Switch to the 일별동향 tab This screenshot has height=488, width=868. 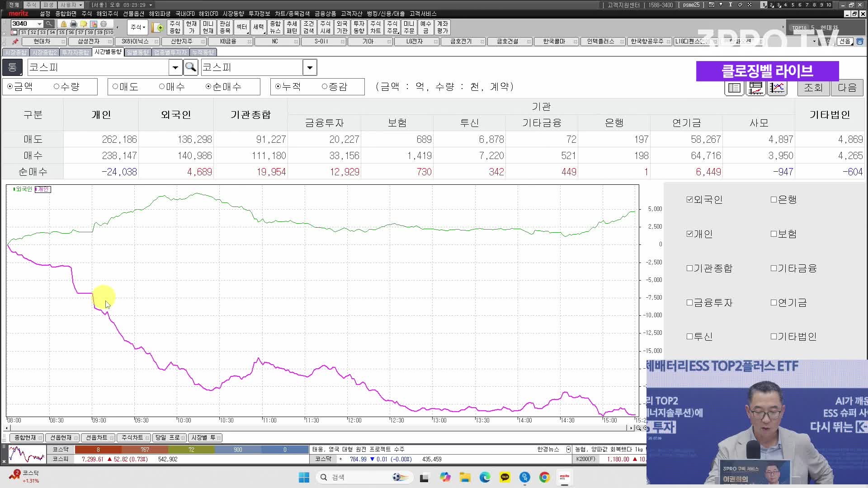tap(138, 52)
